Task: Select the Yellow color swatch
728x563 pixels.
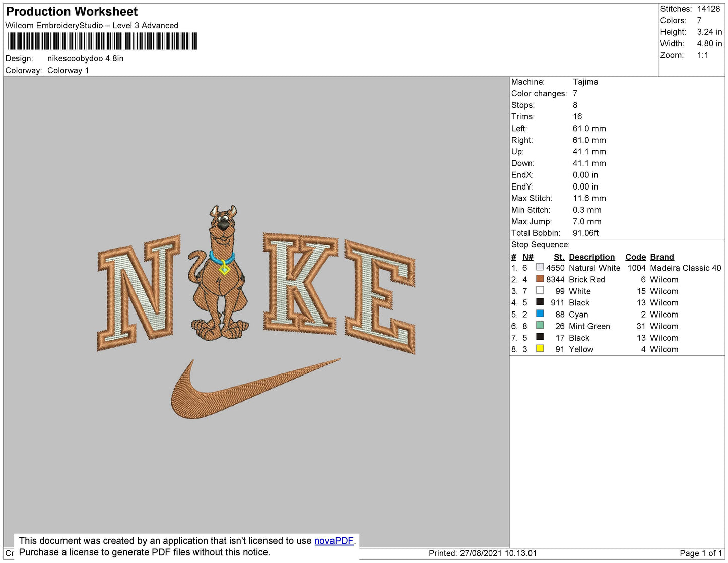Action: (540, 348)
